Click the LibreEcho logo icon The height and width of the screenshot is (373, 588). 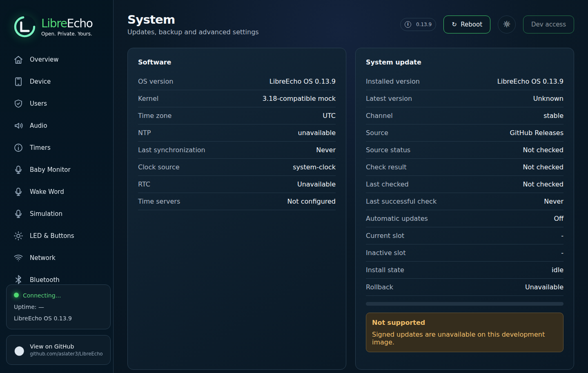click(25, 27)
